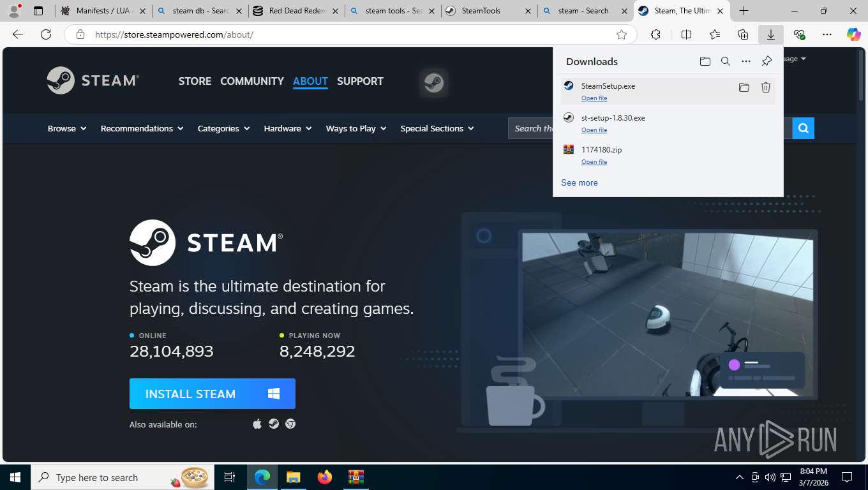The width and height of the screenshot is (868, 490).
Task: Open downloads folder icon in panel
Action: pos(705,61)
